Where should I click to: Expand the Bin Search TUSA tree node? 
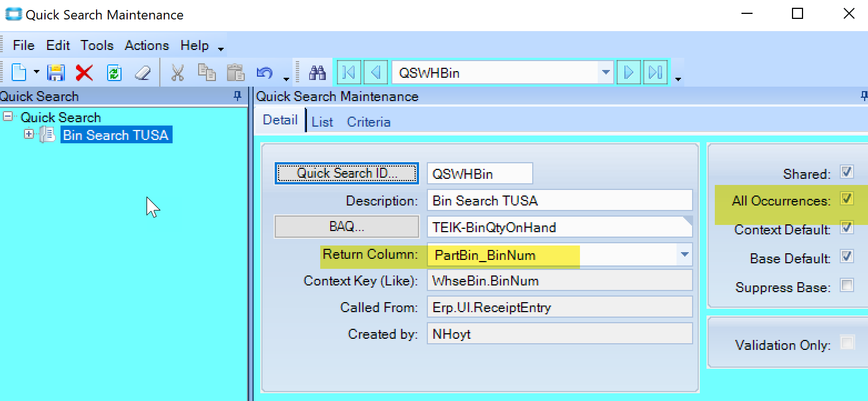point(29,134)
